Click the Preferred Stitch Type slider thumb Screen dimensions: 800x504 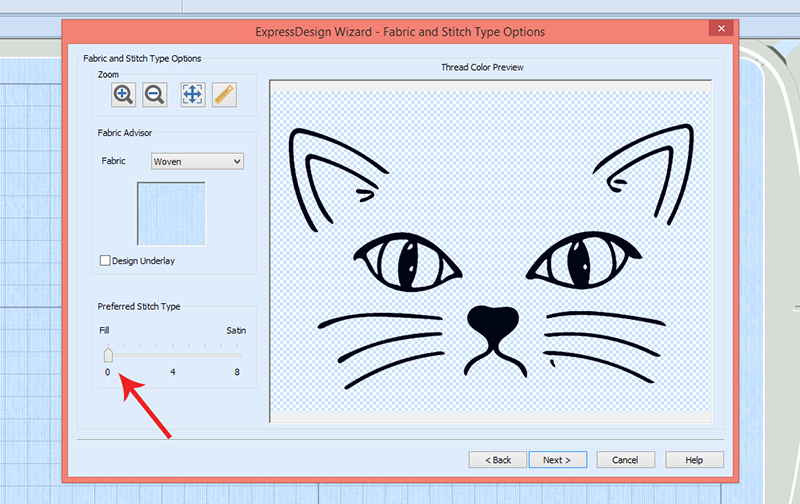pos(108,355)
